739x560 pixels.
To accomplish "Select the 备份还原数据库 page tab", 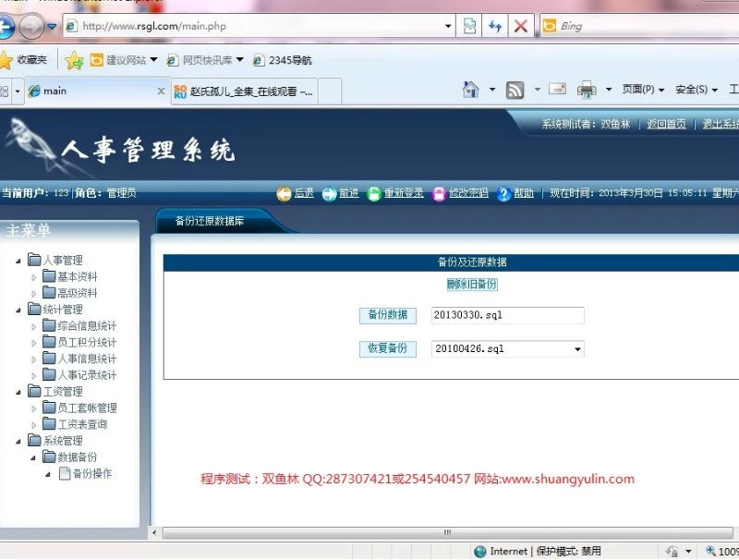I will click(210, 221).
